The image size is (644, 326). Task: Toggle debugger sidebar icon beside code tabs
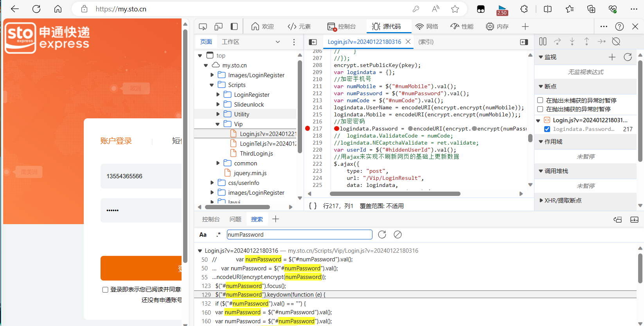tap(524, 42)
